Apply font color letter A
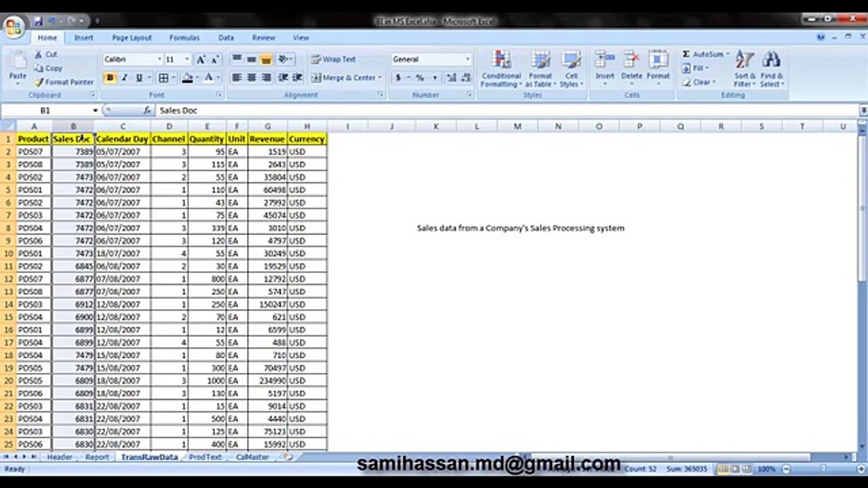868x488 pixels. [209, 78]
